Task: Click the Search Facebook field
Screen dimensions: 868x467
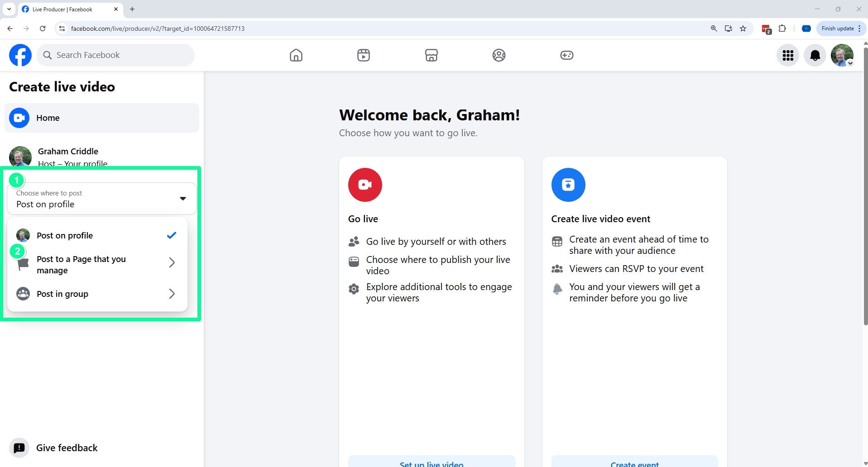Action: pos(115,55)
